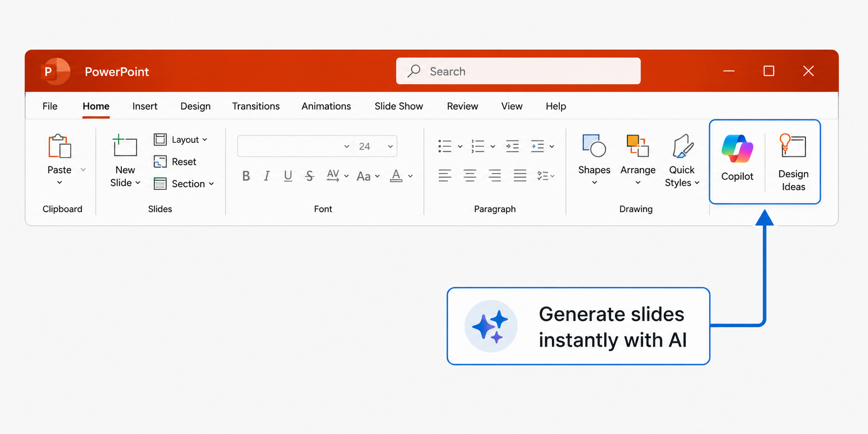Click inside the Search box
The width and height of the screenshot is (868, 434).
[518, 71]
